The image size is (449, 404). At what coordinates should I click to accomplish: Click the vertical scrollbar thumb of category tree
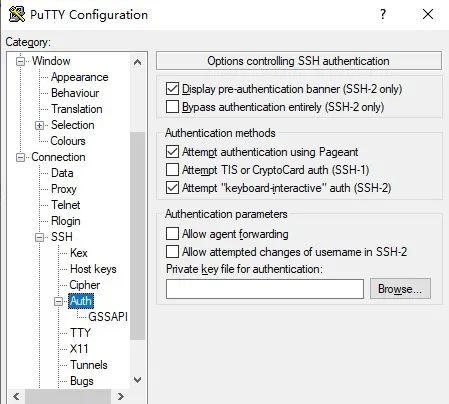(x=137, y=236)
